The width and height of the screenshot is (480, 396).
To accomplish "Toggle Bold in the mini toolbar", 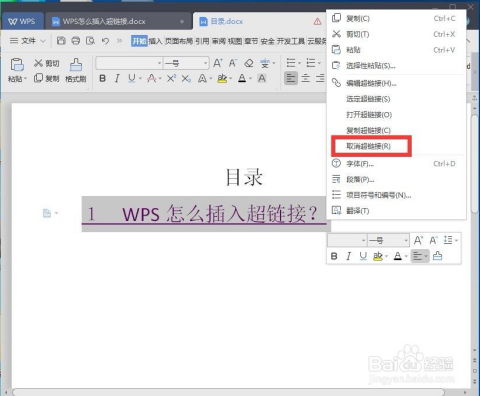I will click(x=334, y=256).
